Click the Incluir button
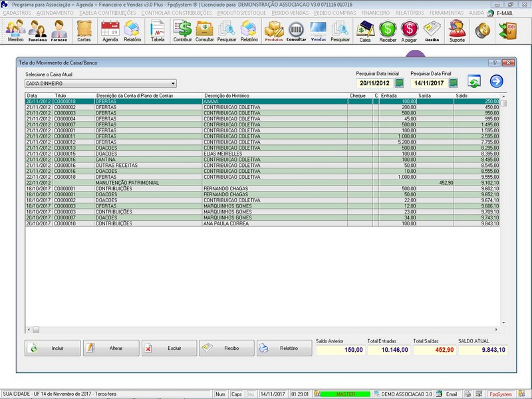The width and height of the screenshot is (532, 399). [x=53, y=348]
